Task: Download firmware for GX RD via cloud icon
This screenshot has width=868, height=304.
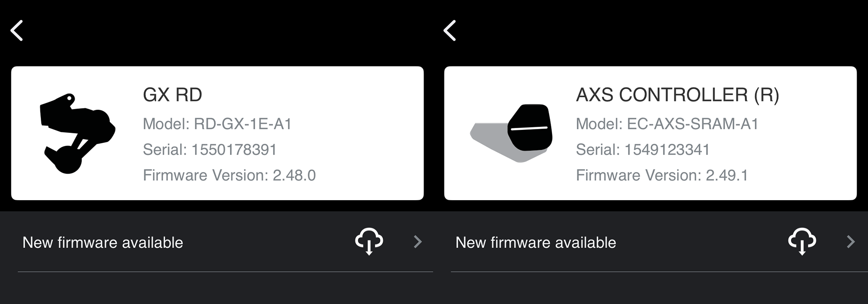Action: [369, 241]
